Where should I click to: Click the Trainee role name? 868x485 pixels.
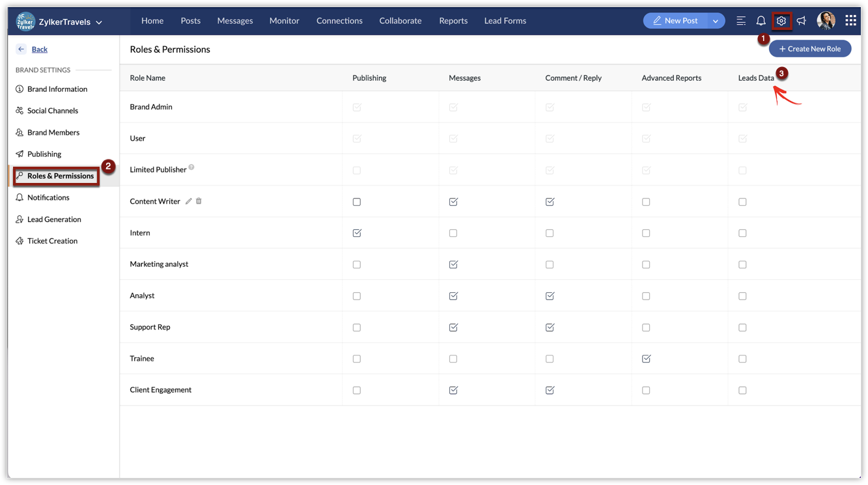(x=142, y=359)
